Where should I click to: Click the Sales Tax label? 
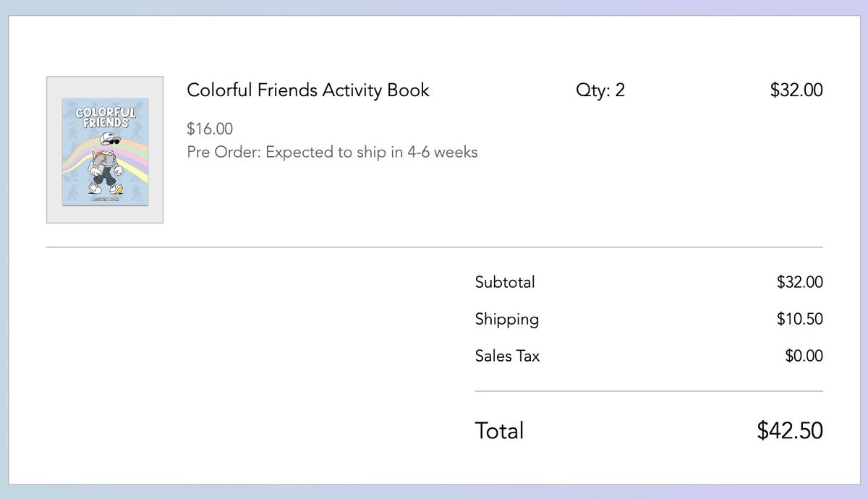(x=507, y=356)
